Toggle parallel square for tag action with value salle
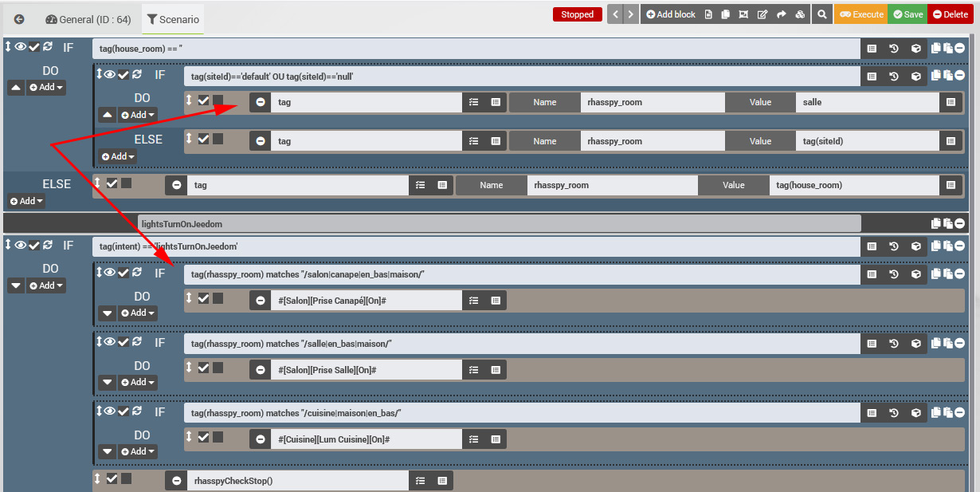 (x=218, y=100)
